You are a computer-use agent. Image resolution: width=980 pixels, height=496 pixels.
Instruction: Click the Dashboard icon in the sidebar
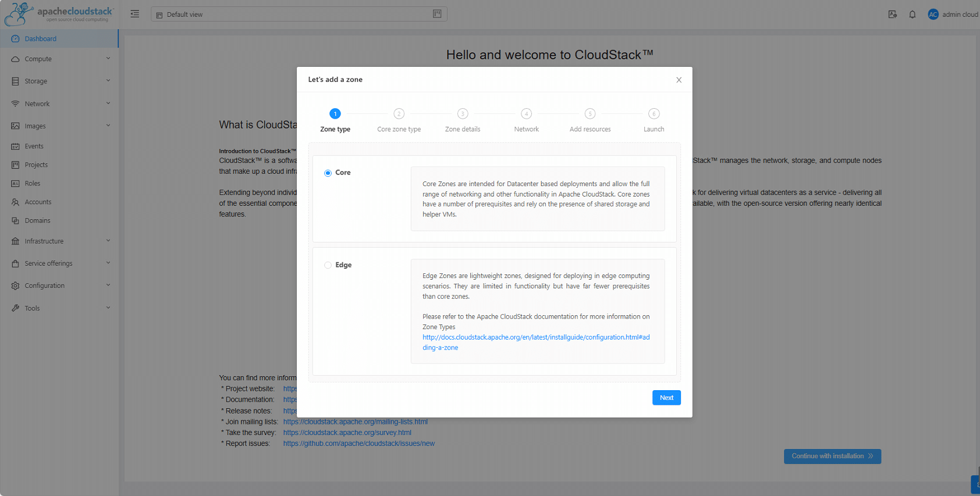[x=15, y=39]
